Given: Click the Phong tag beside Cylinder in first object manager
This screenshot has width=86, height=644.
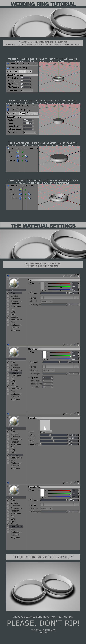Looking at the screenshot, I should pyautogui.click(x=26, y=161).
